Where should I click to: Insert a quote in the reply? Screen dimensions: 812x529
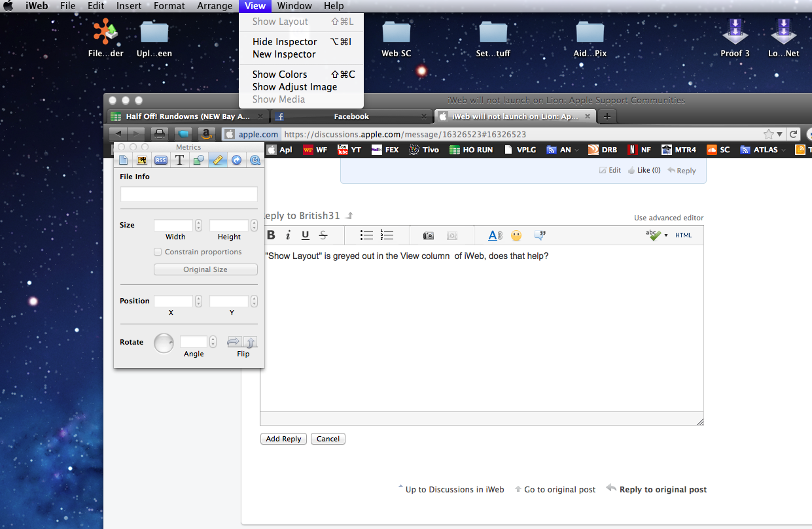click(x=540, y=235)
